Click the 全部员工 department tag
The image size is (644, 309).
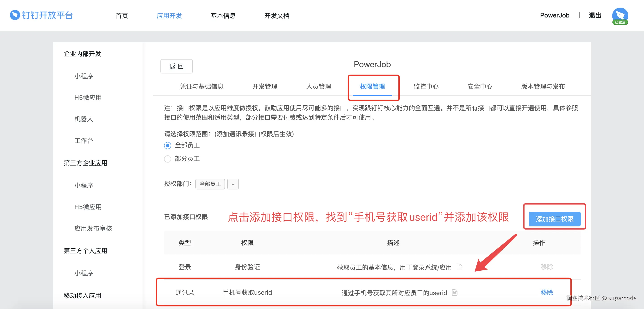[210, 184]
